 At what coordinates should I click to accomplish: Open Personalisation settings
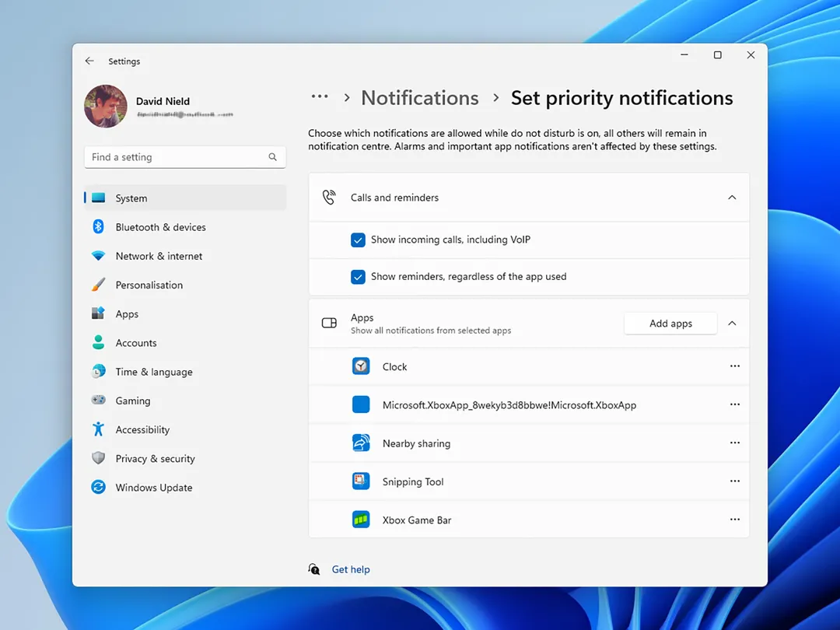click(x=185, y=285)
